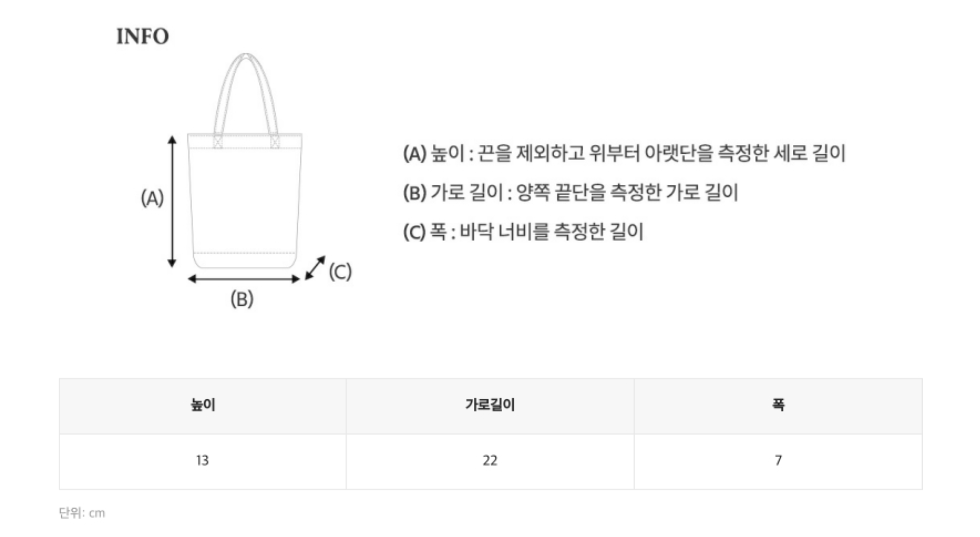
Task: Click the 폭 table header
Action: [x=778, y=405]
